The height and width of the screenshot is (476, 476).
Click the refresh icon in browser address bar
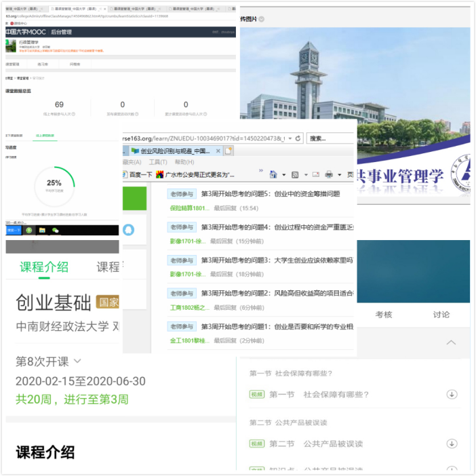[298, 138]
